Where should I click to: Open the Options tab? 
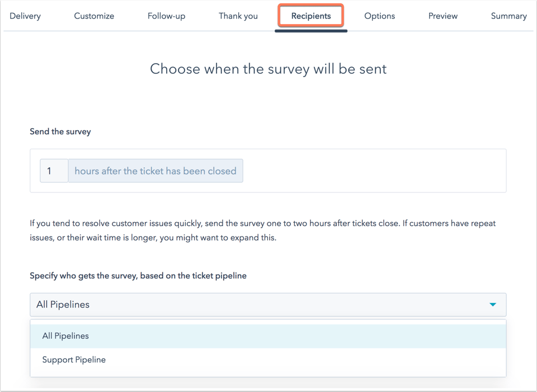coord(379,16)
